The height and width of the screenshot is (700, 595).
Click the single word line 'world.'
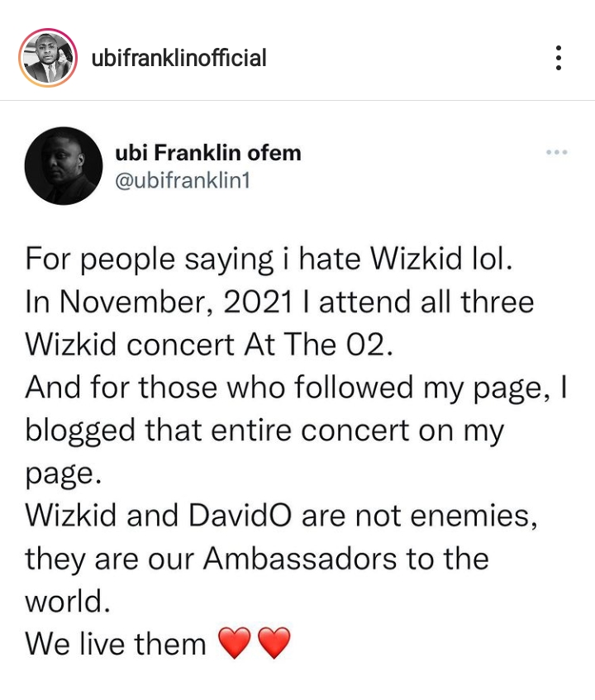coord(67,601)
